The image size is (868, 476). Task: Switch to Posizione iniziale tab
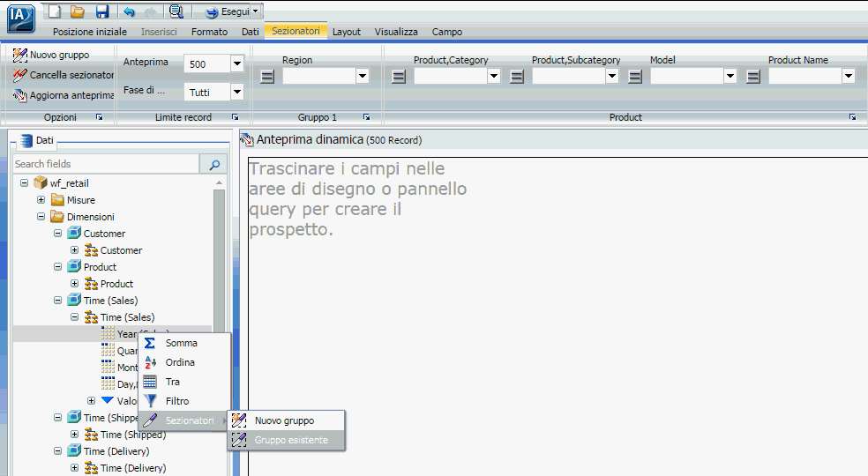click(x=90, y=32)
